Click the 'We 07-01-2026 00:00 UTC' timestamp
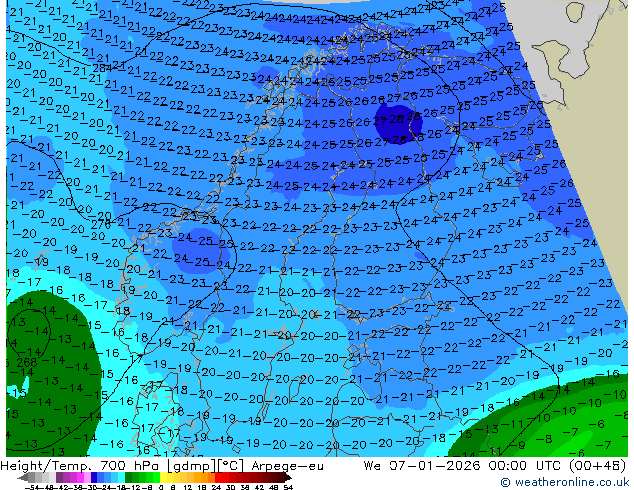Image resolution: width=634 pixels, height=490 pixels. tap(464, 466)
